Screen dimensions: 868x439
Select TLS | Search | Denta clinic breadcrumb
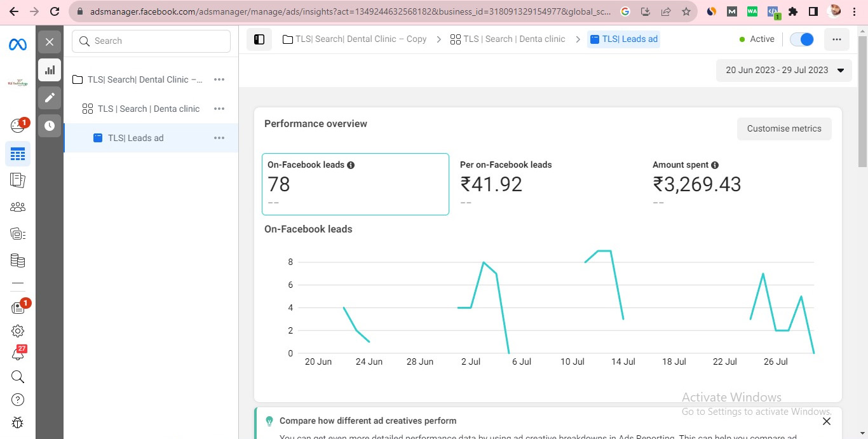508,39
